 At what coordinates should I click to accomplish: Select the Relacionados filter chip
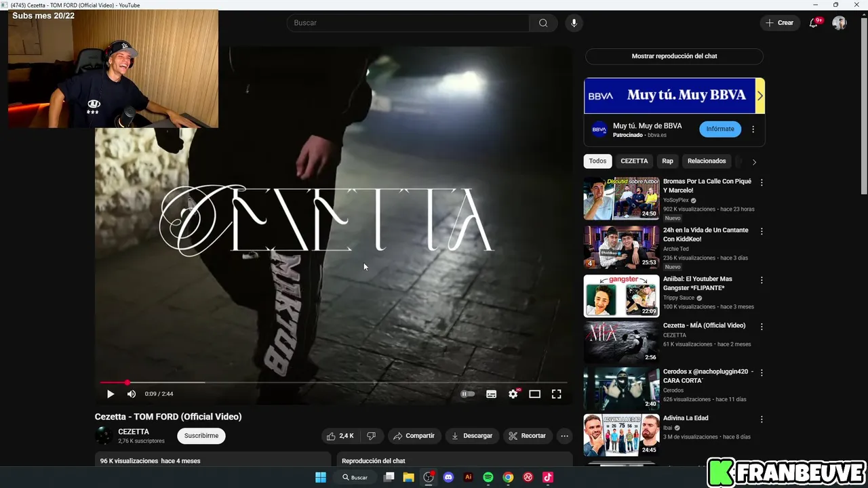coord(707,161)
